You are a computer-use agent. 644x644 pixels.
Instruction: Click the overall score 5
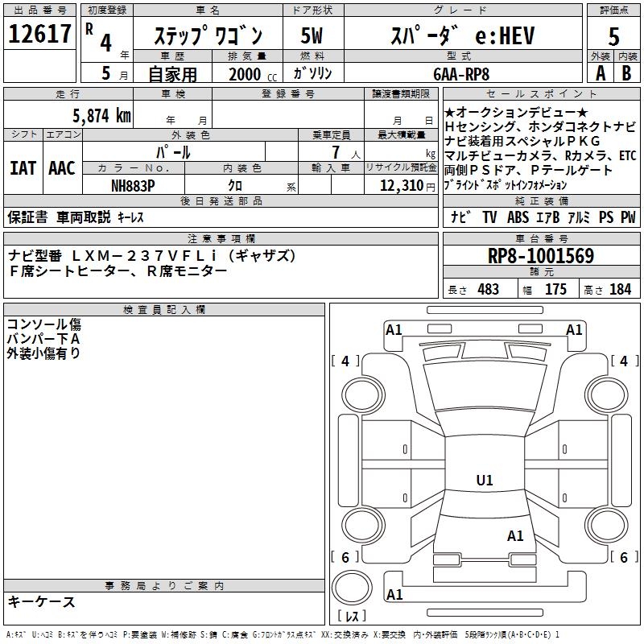click(613, 37)
